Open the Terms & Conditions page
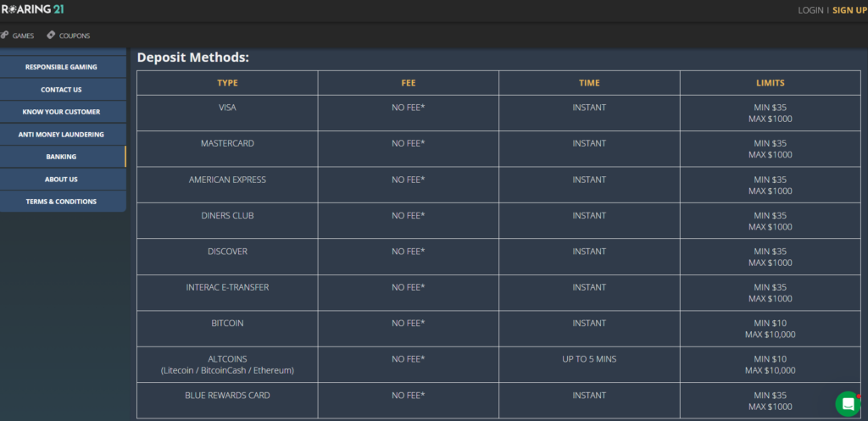 63,202
